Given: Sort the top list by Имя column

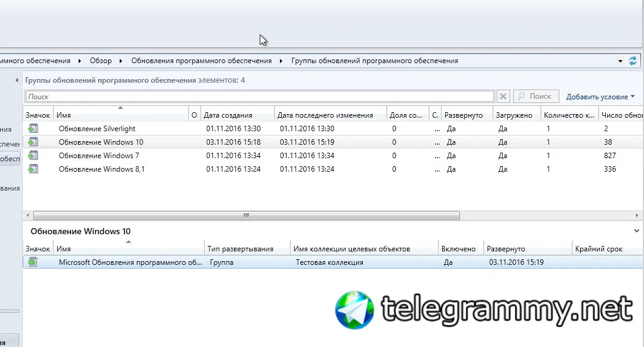Looking at the screenshot, I should (x=121, y=115).
